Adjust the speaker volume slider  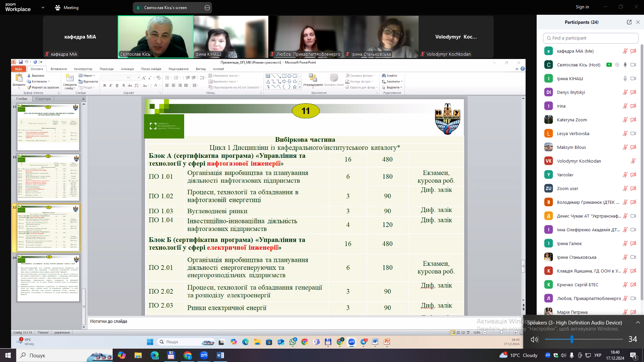click(x=572, y=339)
